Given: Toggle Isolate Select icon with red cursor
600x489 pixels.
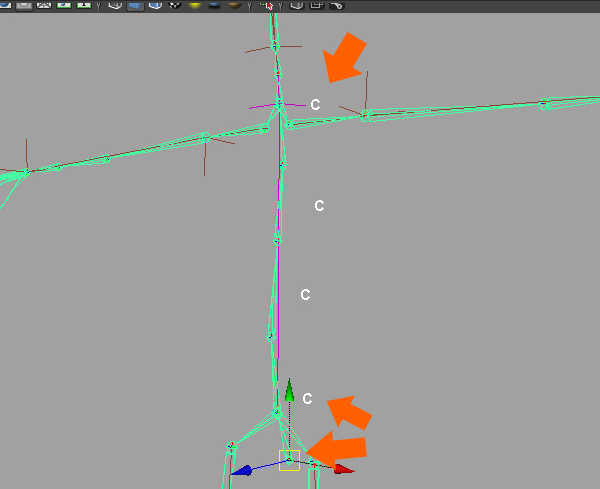Looking at the screenshot, I should coord(266,5).
